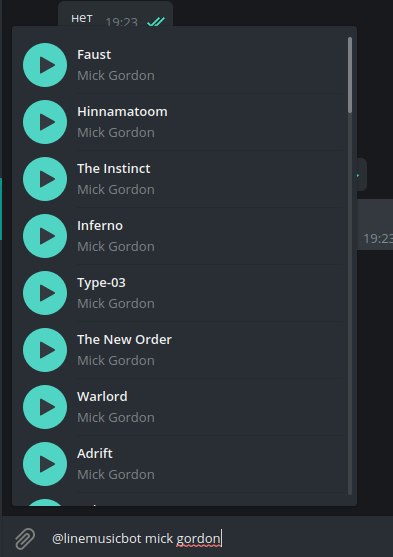Click Mick Gordon artist under Adrift
Viewport: 393px width, 557px height.
(x=116, y=475)
